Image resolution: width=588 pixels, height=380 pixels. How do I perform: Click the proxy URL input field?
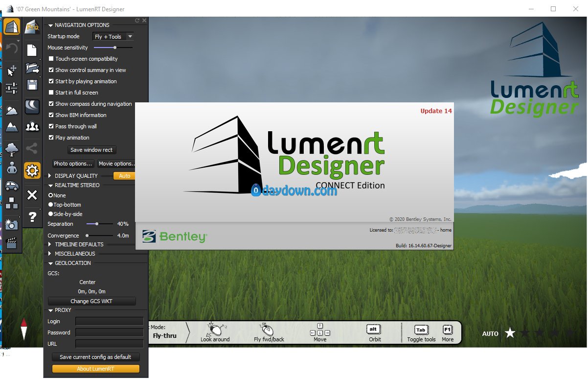pyautogui.click(x=109, y=344)
